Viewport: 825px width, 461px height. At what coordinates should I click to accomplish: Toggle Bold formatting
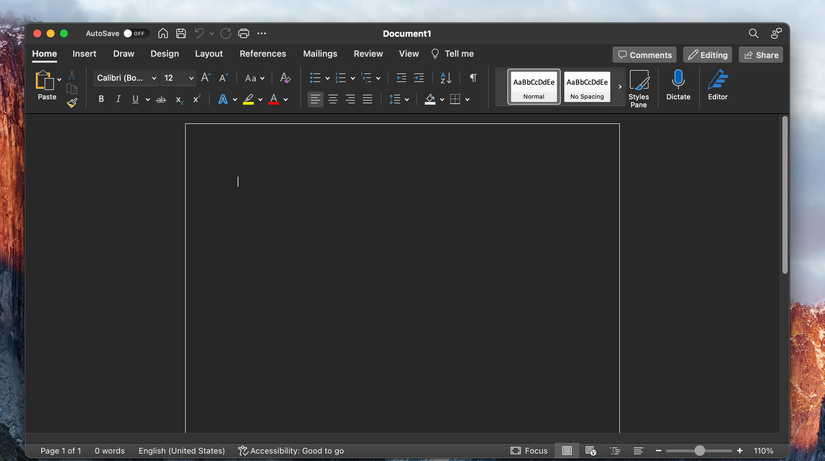point(101,99)
